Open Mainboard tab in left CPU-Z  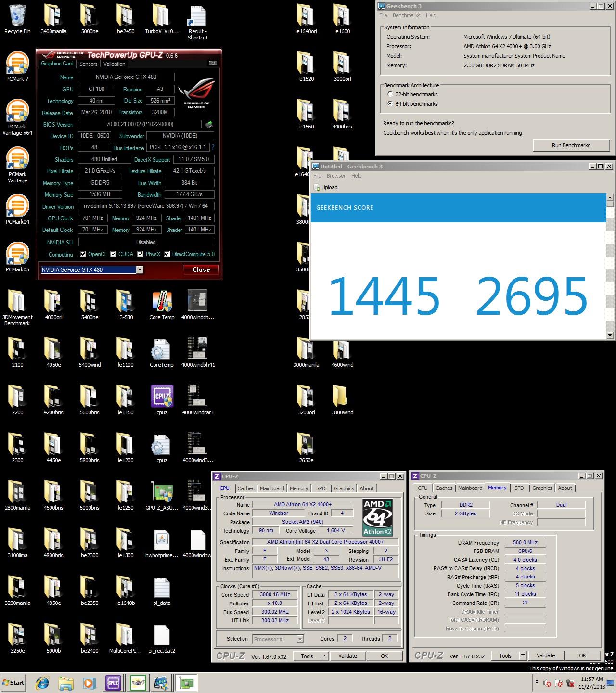point(272,488)
